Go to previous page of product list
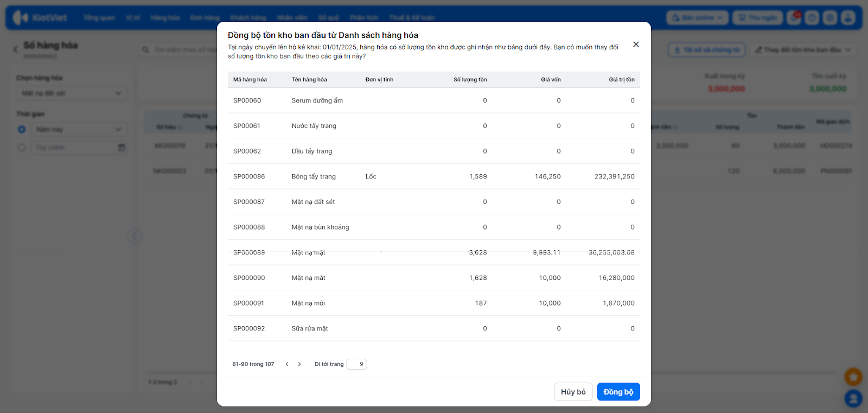The width and height of the screenshot is (868, 413). tap(287, 364)
